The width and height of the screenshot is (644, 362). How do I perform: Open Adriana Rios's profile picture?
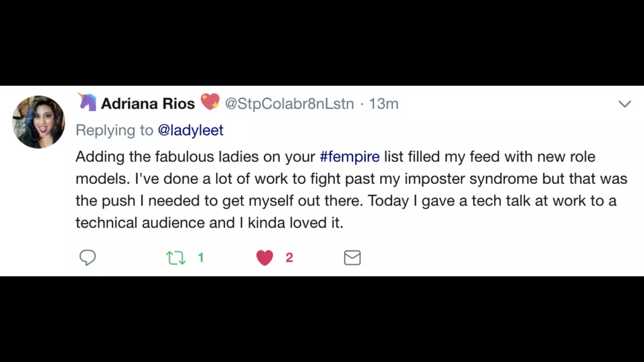pos(38,122)
